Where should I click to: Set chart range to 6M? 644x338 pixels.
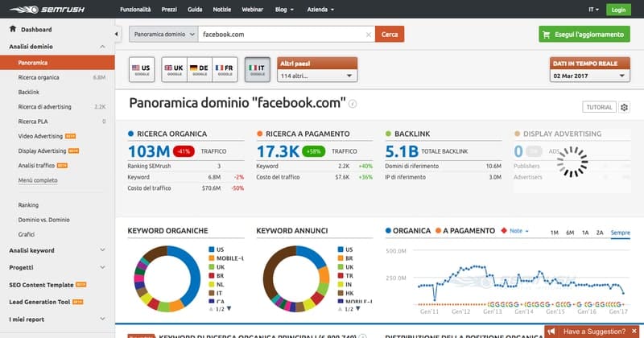point(570,233)
